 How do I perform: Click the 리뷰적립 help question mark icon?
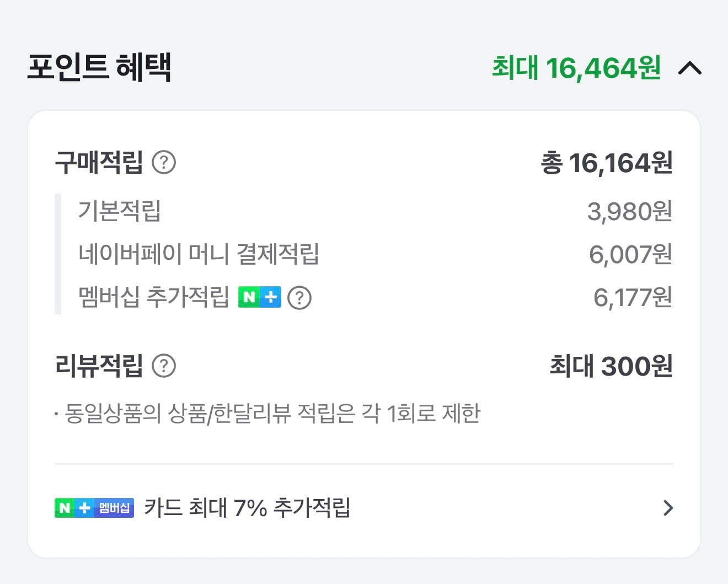click(x=164, y=365)
